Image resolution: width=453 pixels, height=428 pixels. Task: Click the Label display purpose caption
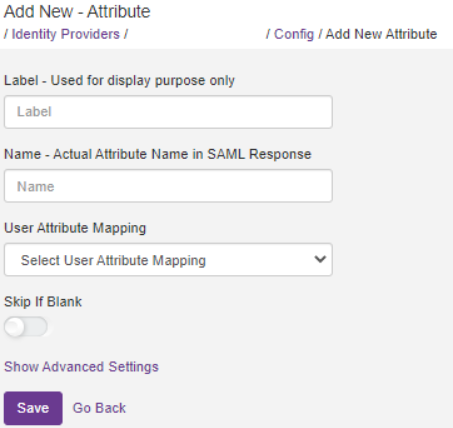click(x=119, y=81)
